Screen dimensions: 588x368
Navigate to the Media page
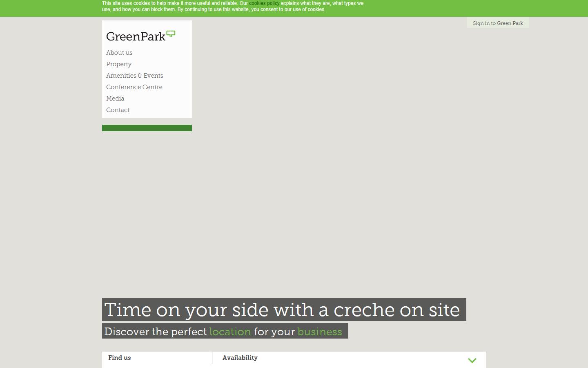click(x=115, y=99)
